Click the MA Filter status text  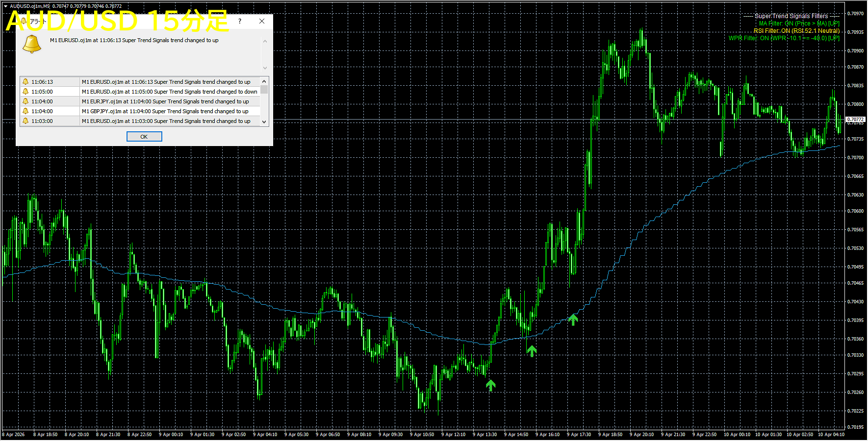pos(799,24)
